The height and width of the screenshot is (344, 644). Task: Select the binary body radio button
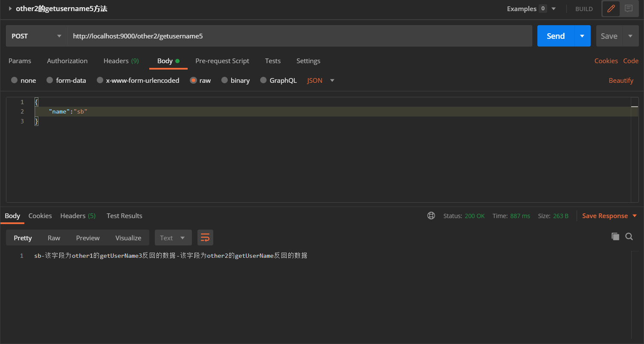coord(224,80)
